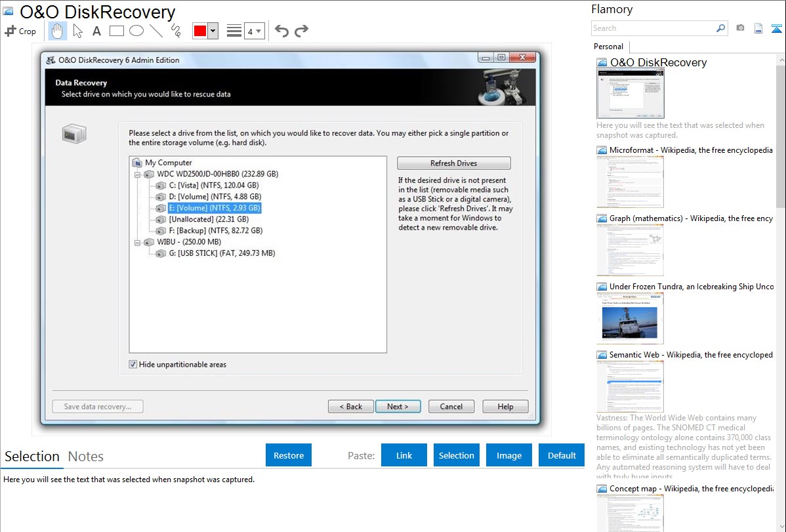The height and width of the screenshot is (532, 786).
Task: Click the search magnifier icon
Action: click(x=721, y=28)
